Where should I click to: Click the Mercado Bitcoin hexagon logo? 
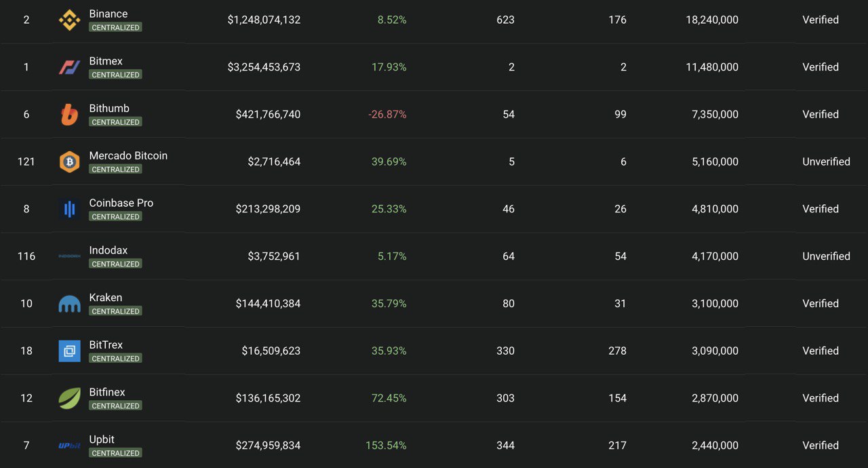pos(69,161)
